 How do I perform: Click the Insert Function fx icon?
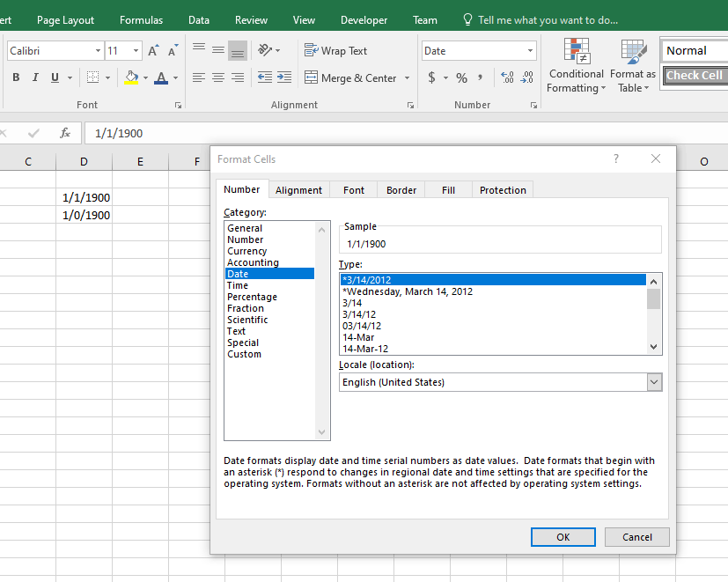65,133
